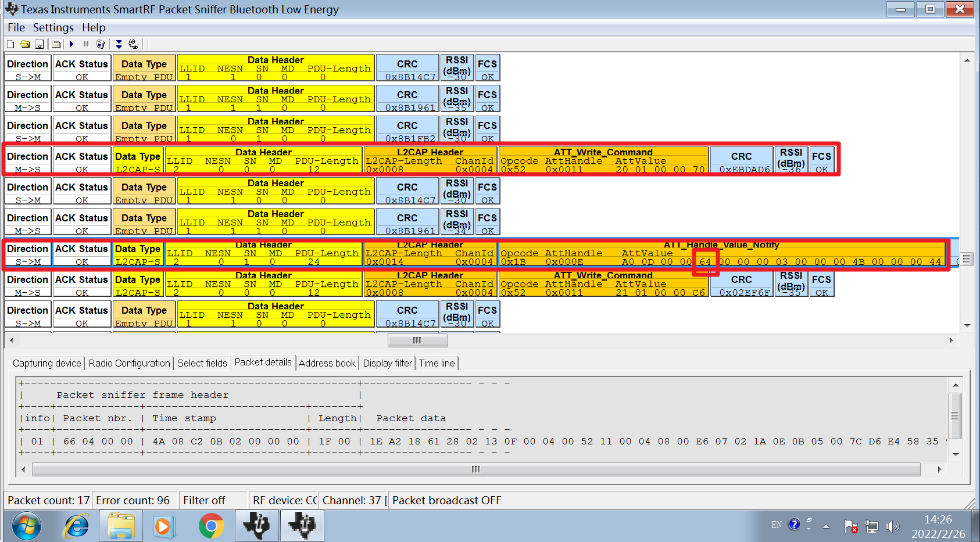Image resolution: width=980 pixels, height=542 pixels.
Task: Click the 'Packet sniffer frame header' text
Action: [x=142, y=395]
